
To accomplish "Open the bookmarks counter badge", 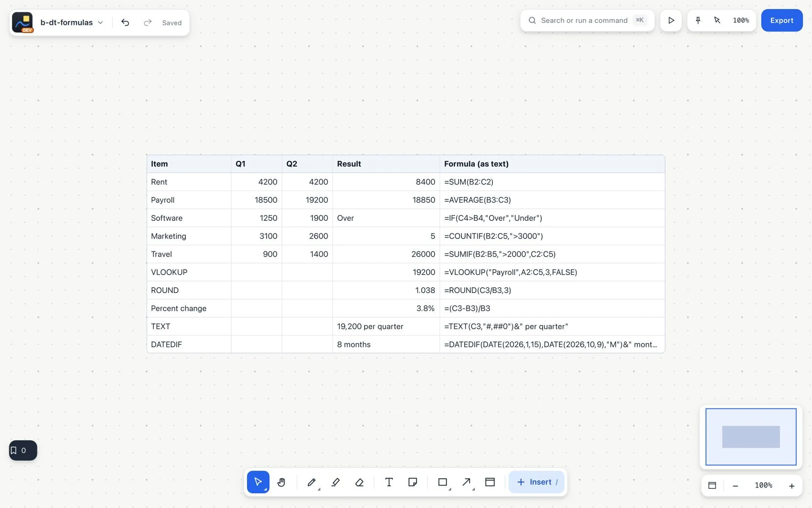I will tap(23, 450).
